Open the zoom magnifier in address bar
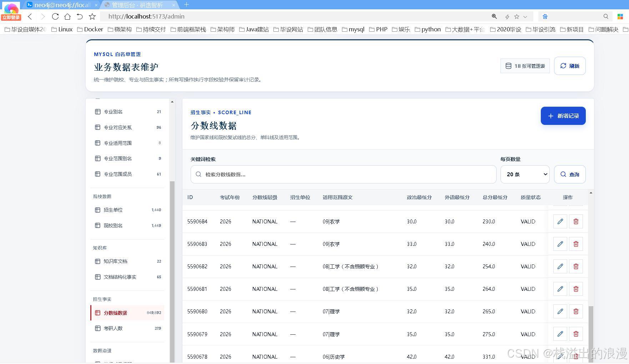Image resolution: width=629 pixels, height=364 pixels. (x=494, y=16)
